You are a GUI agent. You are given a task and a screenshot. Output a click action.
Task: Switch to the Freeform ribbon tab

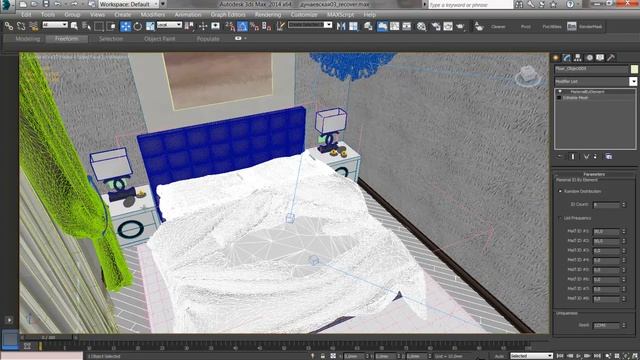point(66,39)
